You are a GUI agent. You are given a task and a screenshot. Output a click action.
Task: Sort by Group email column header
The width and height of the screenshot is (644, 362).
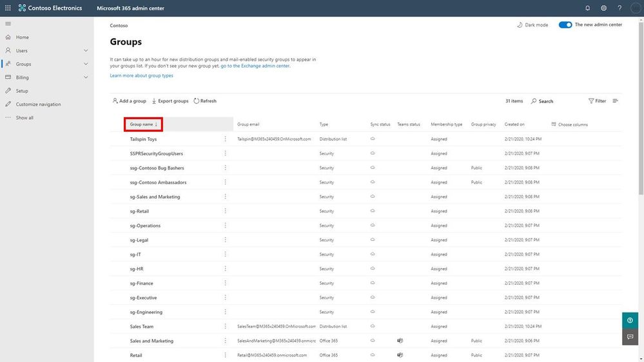pyautogui.click(x=248, y=124)
